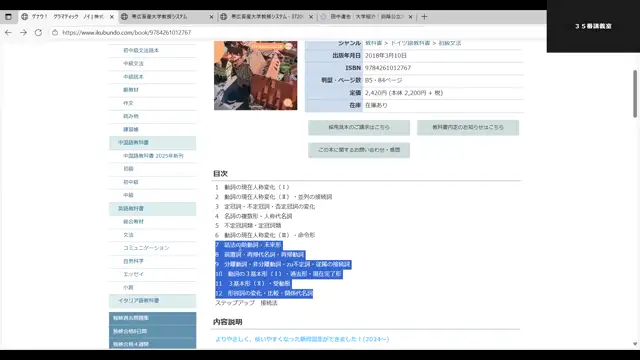Open 初級 under 中国語教科書
The image size is (640, 360).
point(128,169)
